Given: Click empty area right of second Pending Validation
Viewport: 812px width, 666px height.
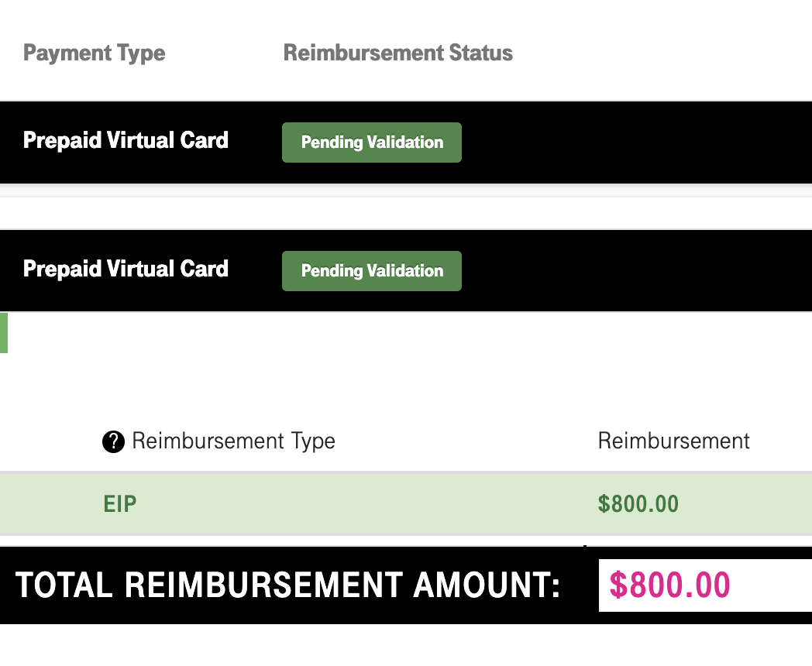Looking at the screenshot, I should (637, 270).
